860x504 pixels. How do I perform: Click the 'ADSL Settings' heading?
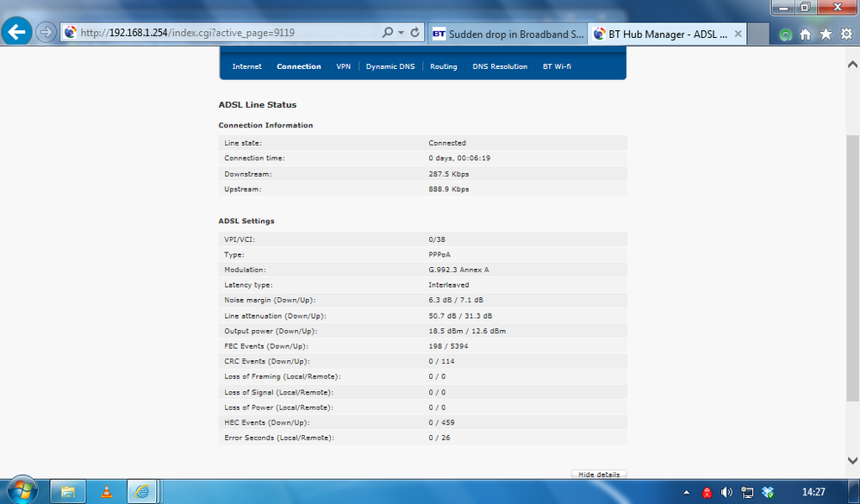tap(246, 221)
